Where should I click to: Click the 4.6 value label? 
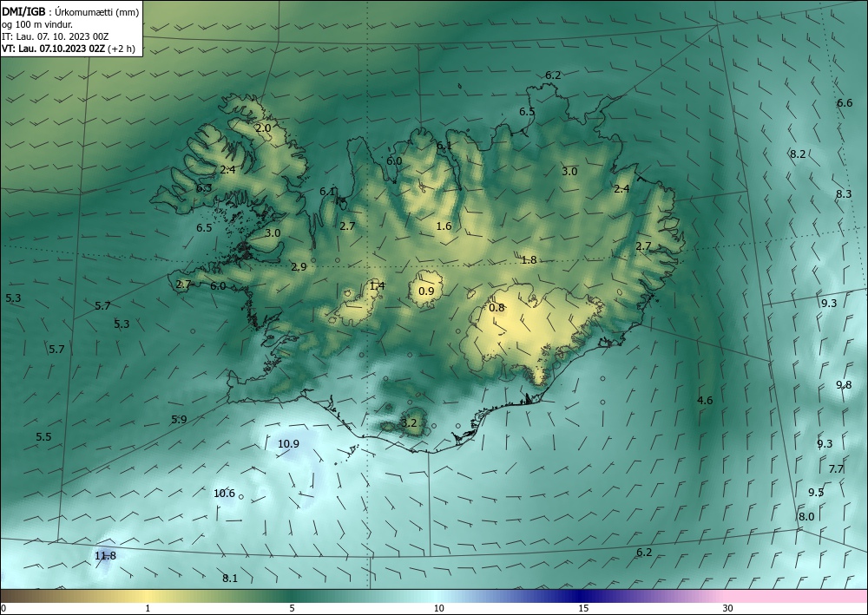(x=705, y=401)
